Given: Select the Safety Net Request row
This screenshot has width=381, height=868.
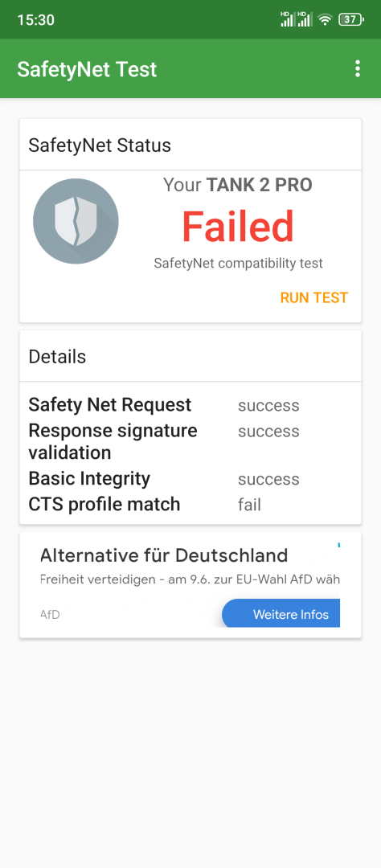Looking at the screenshot, I should (190, 405).
